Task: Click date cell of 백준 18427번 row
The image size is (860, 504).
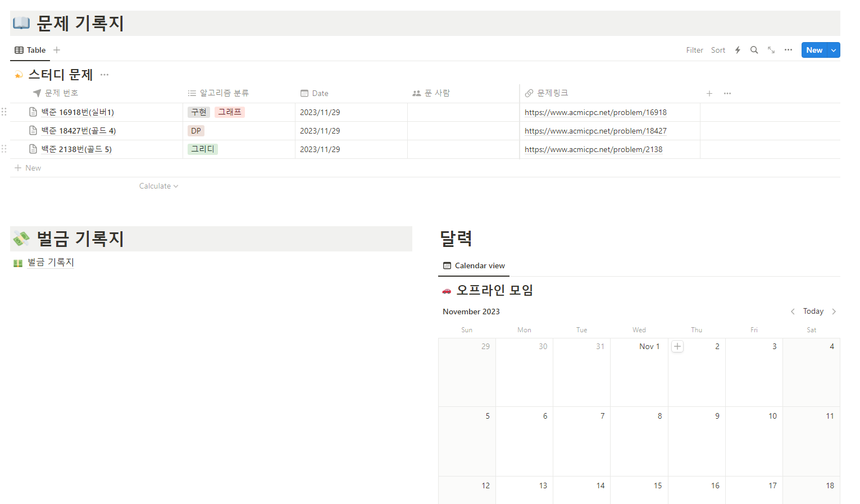Action: [352, 131]
